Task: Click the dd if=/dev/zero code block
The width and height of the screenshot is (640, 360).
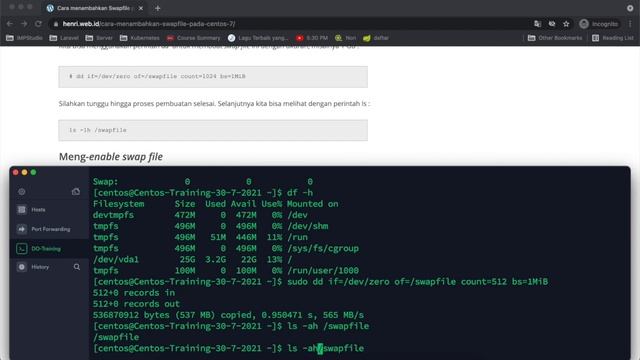Action: (213, 77)
